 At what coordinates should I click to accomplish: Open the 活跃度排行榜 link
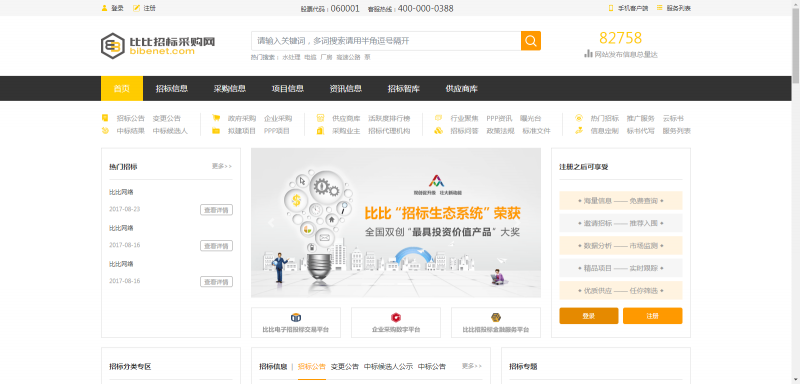click(x=389, y=118)
